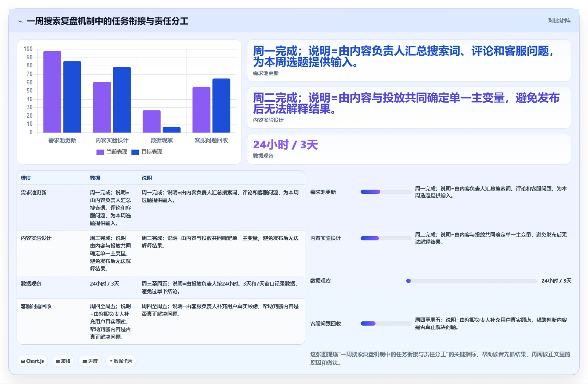Select the blue 客服问题回收 bar in chart

(x=221, y=105)
